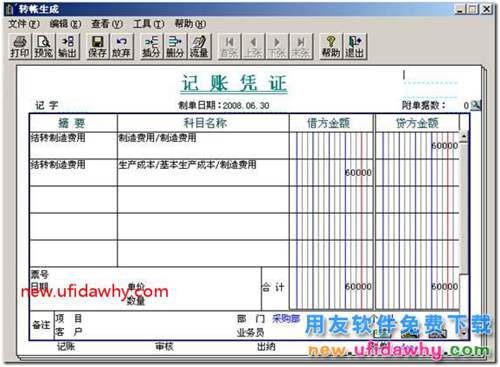
Task: Open 帮助 (Help) toolbar icon
Action: [x=330, y=46]
